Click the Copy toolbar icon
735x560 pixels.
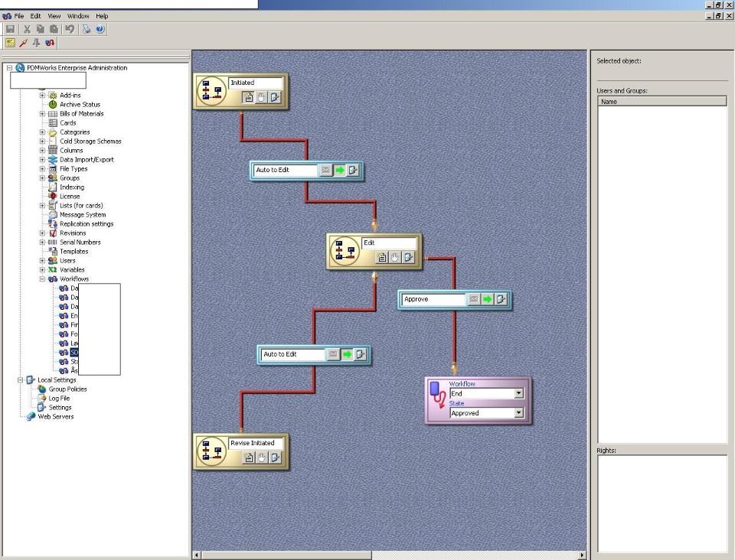pyautogui.click(x=41, y=29)
